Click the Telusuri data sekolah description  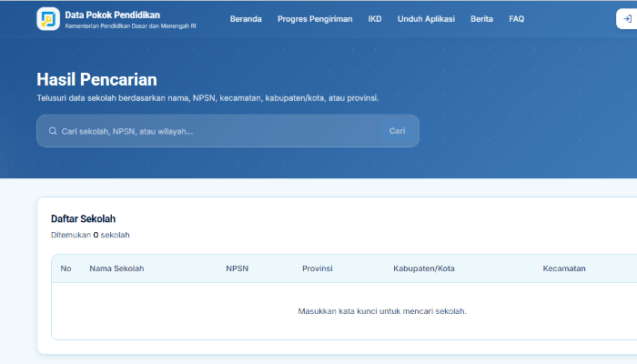coord(207,98)
